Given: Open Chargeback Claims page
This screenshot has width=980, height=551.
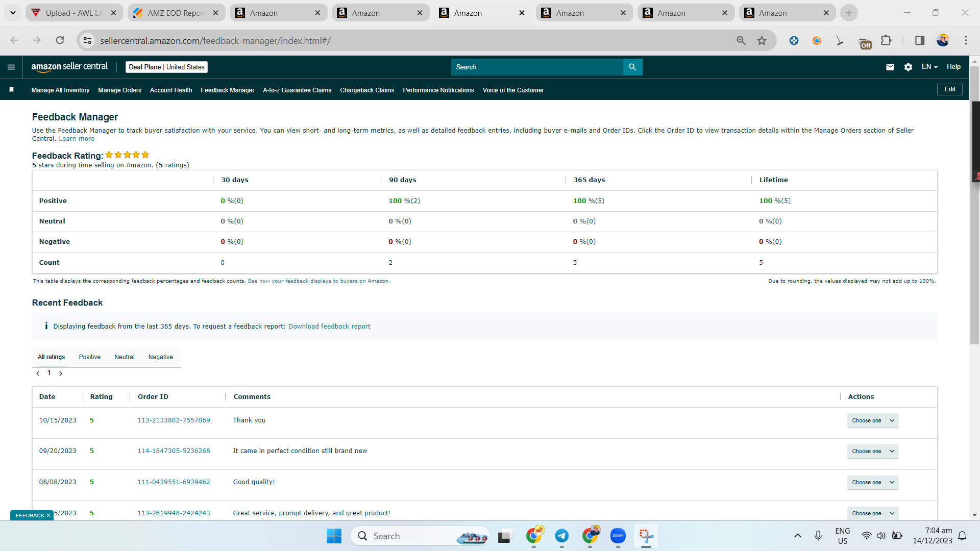Looking at the screenshot, I should (367, 90).
